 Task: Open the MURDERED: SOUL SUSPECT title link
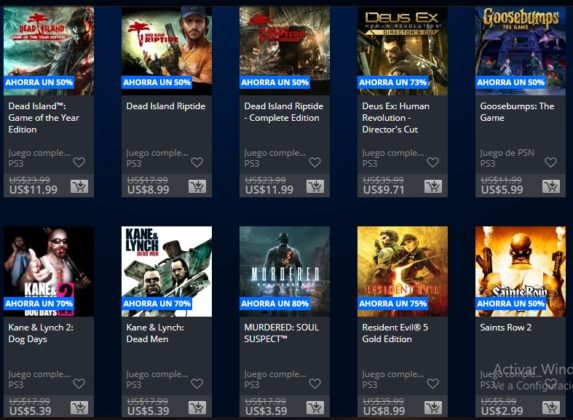281,333
